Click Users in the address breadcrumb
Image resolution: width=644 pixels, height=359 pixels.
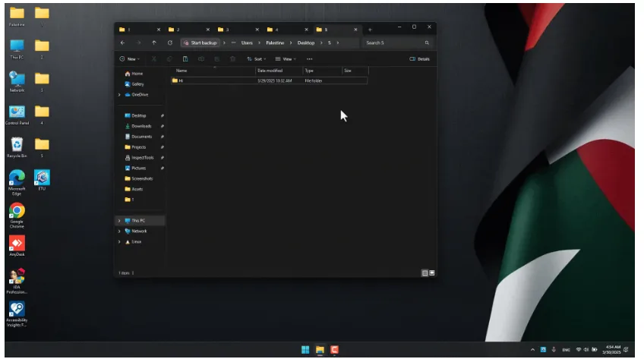click(247, 43)
